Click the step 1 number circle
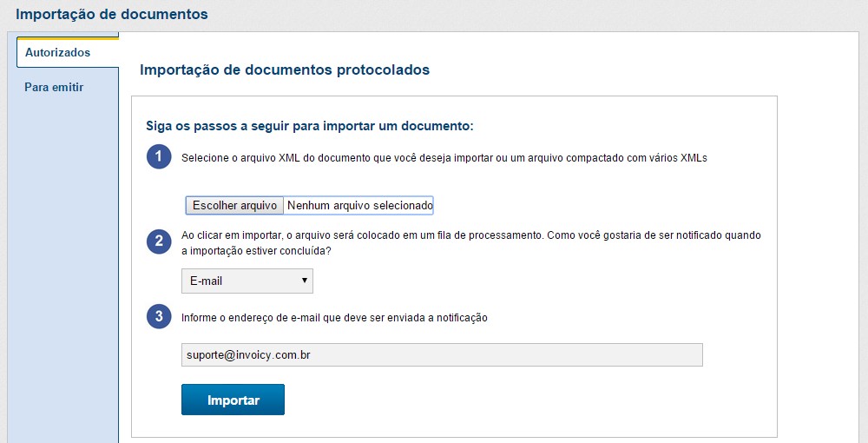Screen dimensions: 868x443 click(x=159, y=157)
